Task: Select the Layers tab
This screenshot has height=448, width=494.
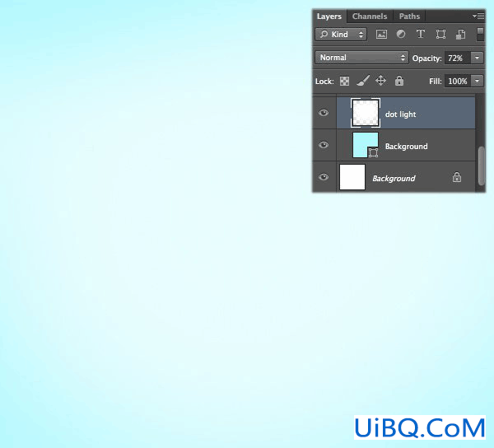Action: pyautogui.click(x=329, y=16)
